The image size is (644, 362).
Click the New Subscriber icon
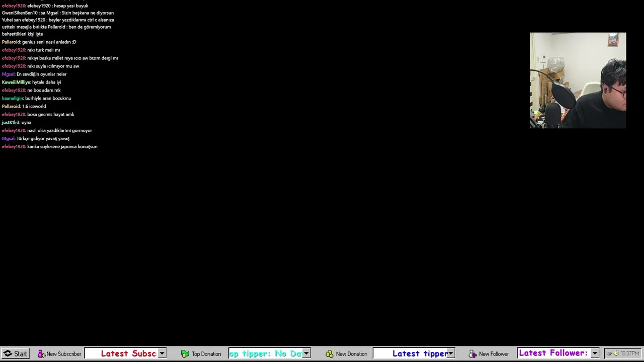[41, 354]
